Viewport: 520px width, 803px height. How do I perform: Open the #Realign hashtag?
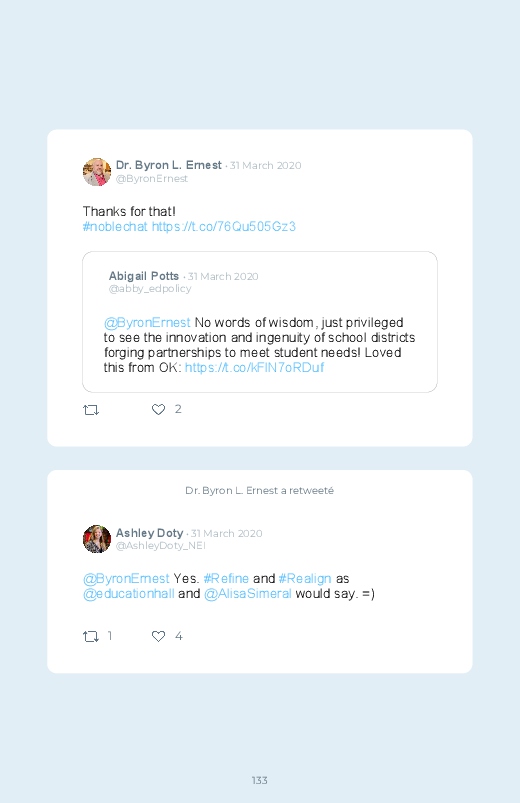pyautogui.click(x=305, y=579)
